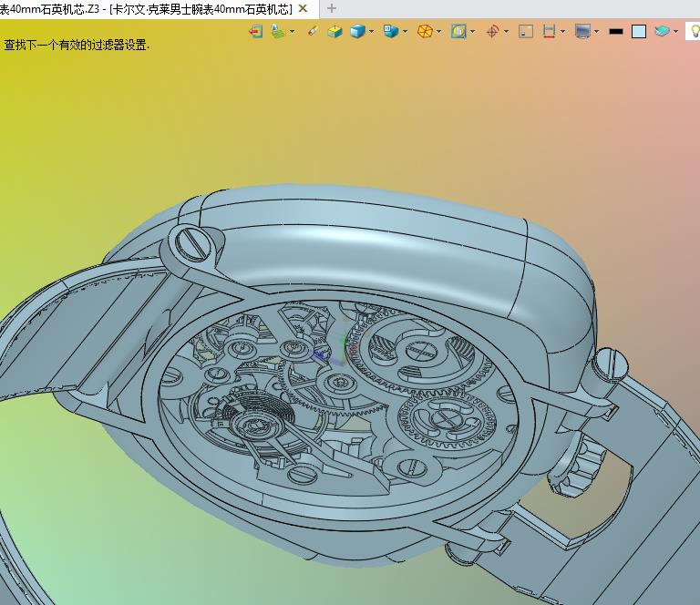Select the yellow-topped box display icon
700x605 pixels.
click(x=335, y=31)
